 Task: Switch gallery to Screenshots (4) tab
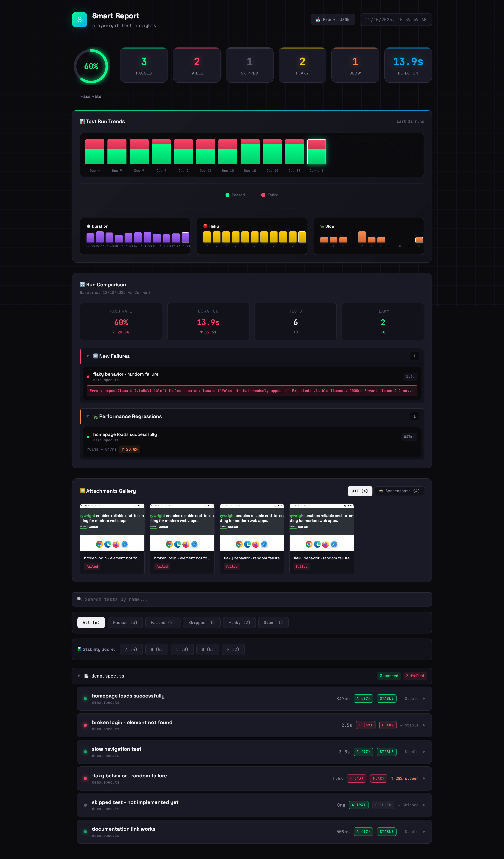click(x=399, y=491)
